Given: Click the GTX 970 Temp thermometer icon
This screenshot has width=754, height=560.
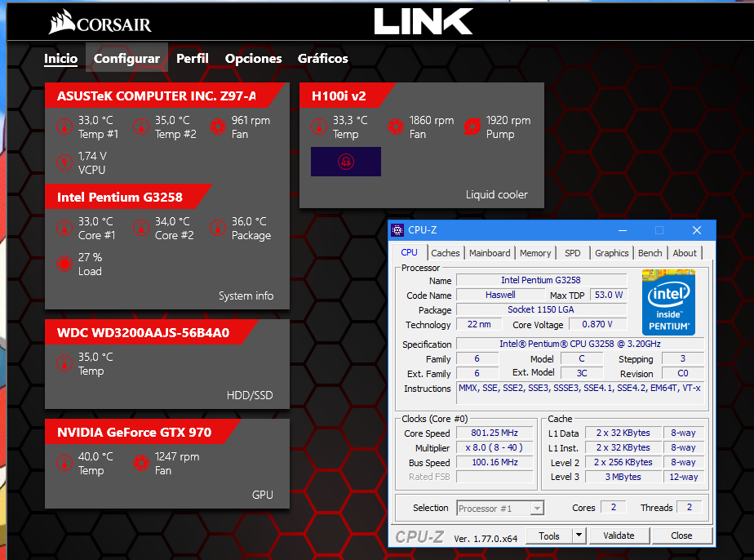Looking at the screenshot, I should [x=64, y=464].
